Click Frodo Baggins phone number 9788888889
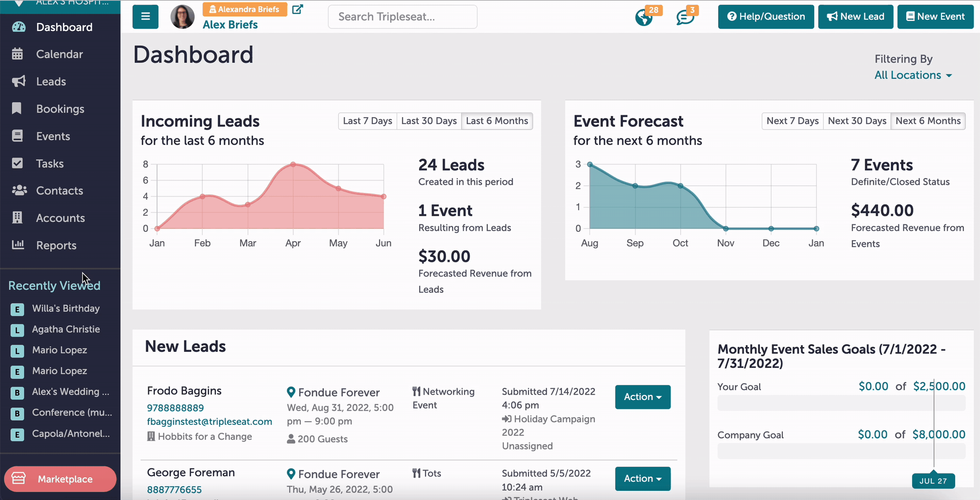The width and height of the screenshot is (980, 500). [x=175, y=408]
